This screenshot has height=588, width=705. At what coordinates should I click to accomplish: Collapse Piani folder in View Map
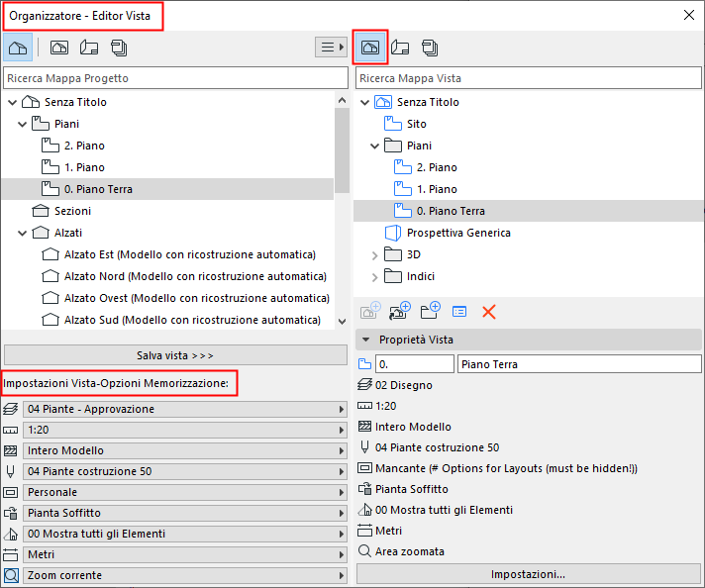374,146
